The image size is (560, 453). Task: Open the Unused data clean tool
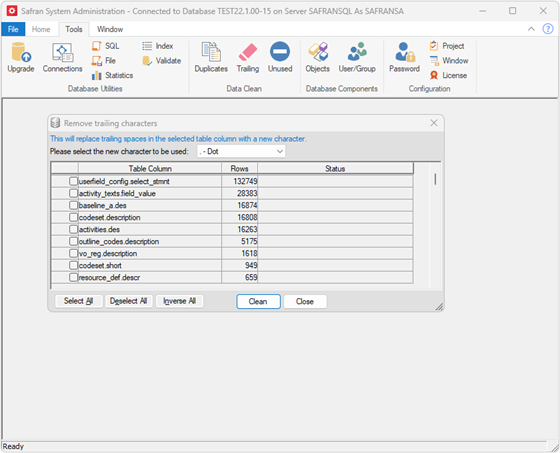(x=280, y=58)
